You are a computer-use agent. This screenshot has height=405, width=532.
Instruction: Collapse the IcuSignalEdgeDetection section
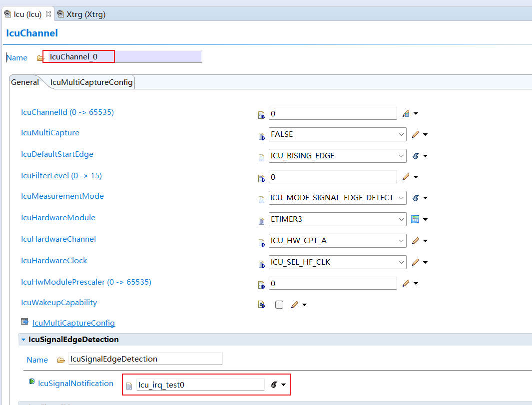(23, 340)
